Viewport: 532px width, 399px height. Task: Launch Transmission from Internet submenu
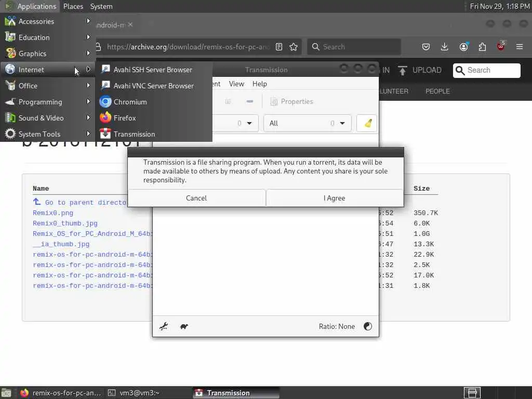(154, 134)
